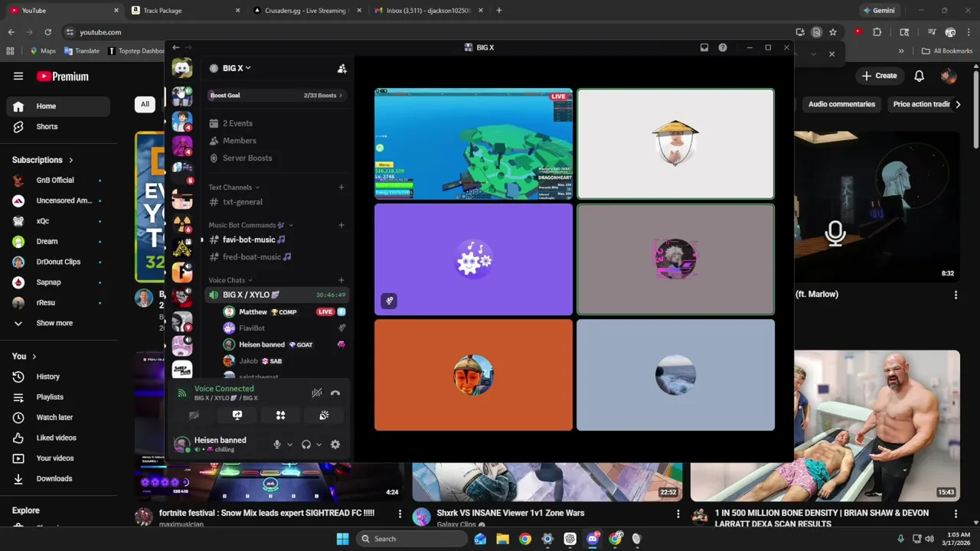Turn on camera in Discord voice panel
The width and height of the screenshot is (980, 551).
(x=194, y=416)
